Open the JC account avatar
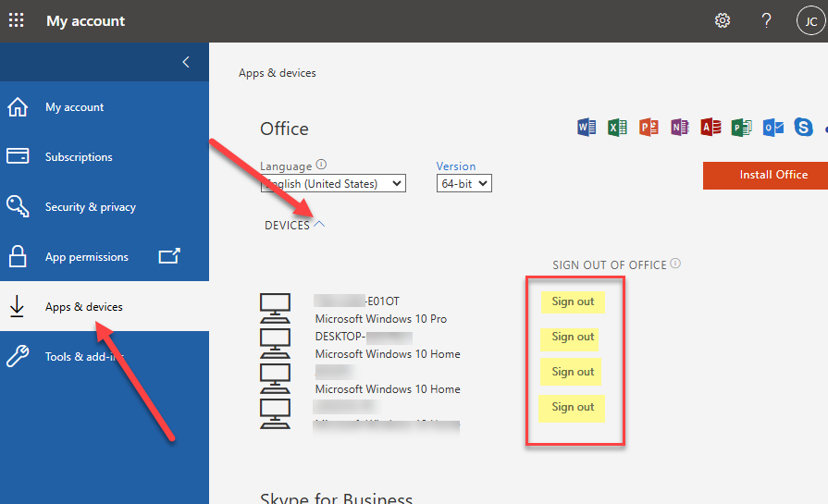The image size is (828, 504). pos(810,21)
